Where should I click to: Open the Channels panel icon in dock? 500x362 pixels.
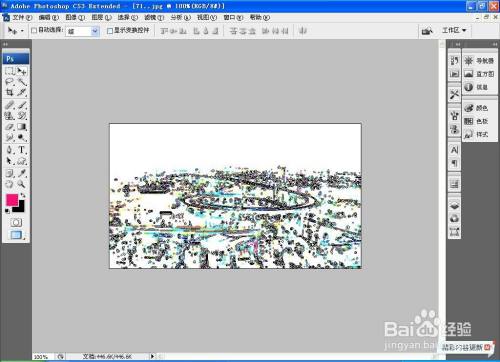(x=454, y=219)
